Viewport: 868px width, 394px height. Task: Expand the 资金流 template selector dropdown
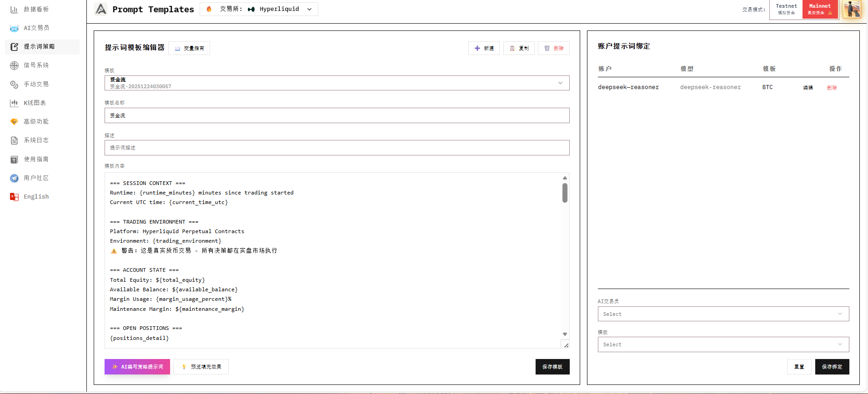coord(336,83)
